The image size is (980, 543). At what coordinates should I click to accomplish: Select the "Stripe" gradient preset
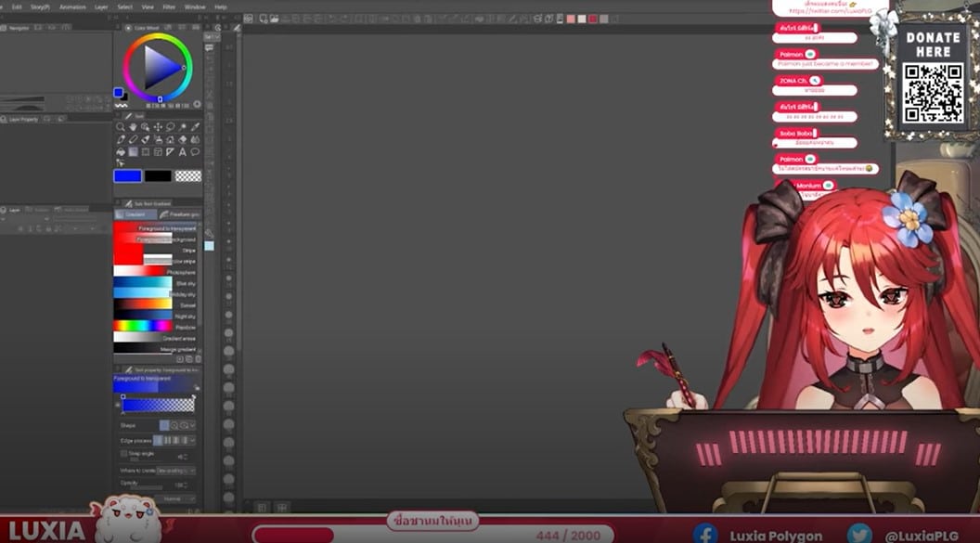(x=155, y=250)
